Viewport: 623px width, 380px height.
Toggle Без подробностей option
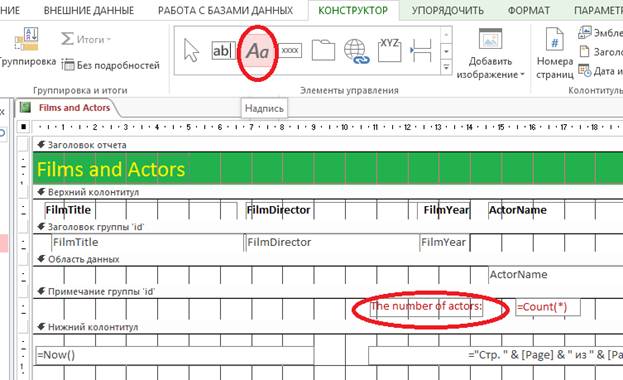(111, 65)
